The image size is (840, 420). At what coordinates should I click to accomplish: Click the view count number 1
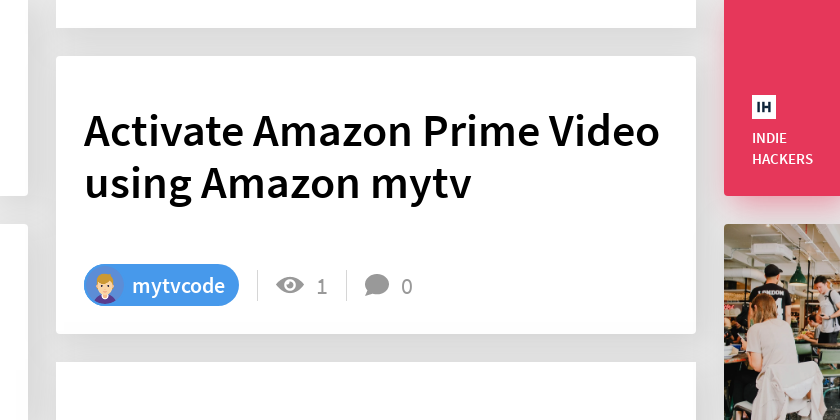click(x=321, y=287)
